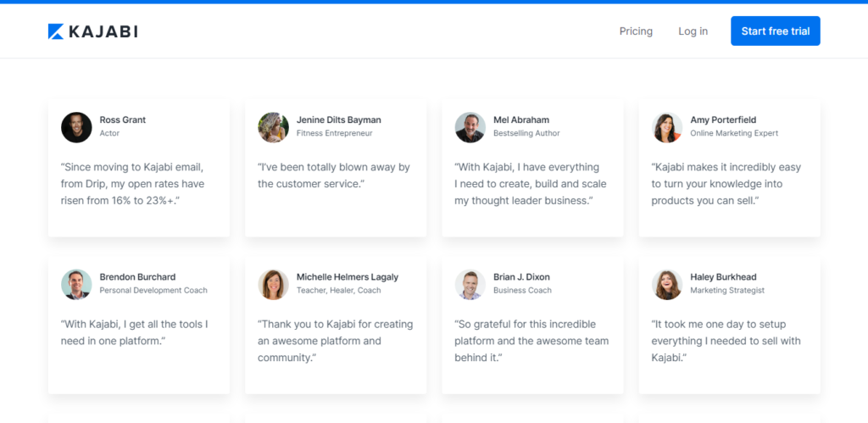Click Haley Burkhead's avatar image
868x423 pixels.
(x=667, y=284)
